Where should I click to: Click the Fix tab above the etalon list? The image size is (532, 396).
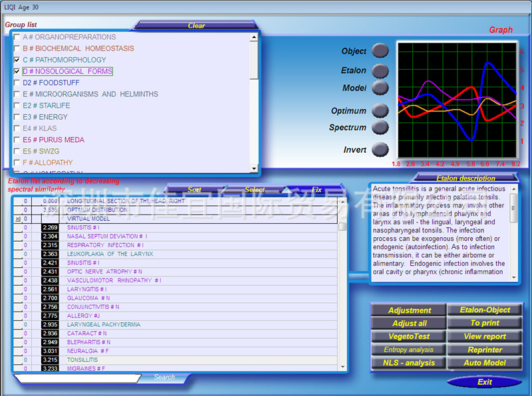click(316, 189)
